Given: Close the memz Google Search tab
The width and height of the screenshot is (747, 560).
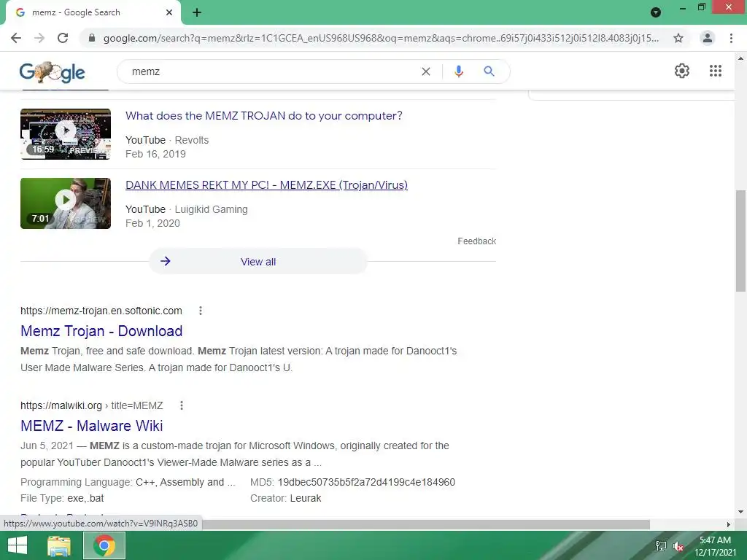Looking at the screenshot, I should (169, 12).
